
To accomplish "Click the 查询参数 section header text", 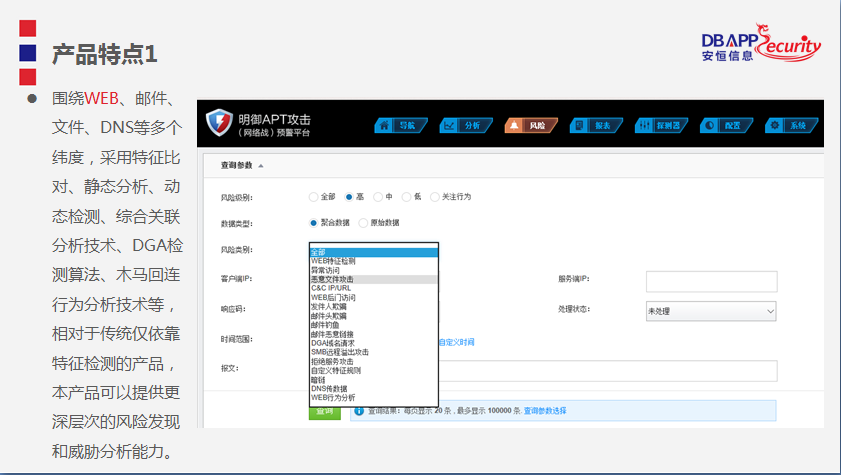I will (x=237, y=165).
